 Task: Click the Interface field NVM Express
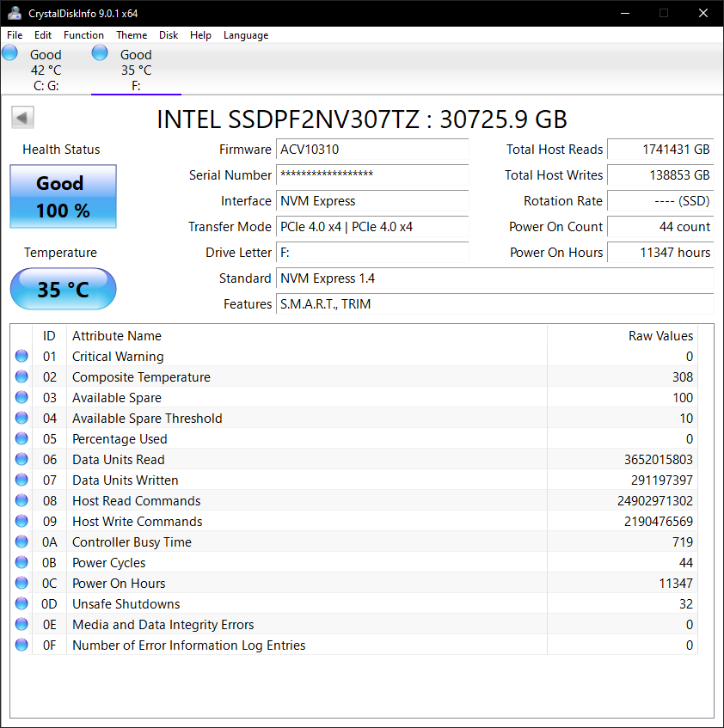372,201
